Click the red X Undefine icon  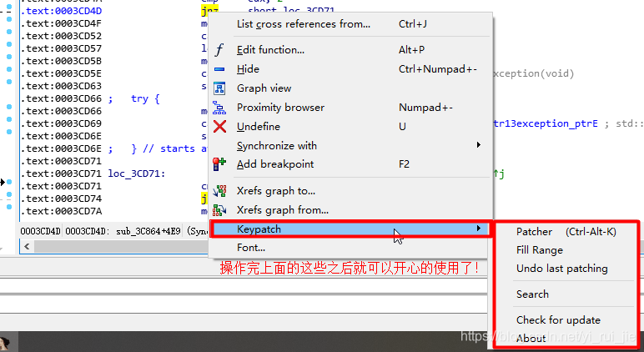(219, 127)
